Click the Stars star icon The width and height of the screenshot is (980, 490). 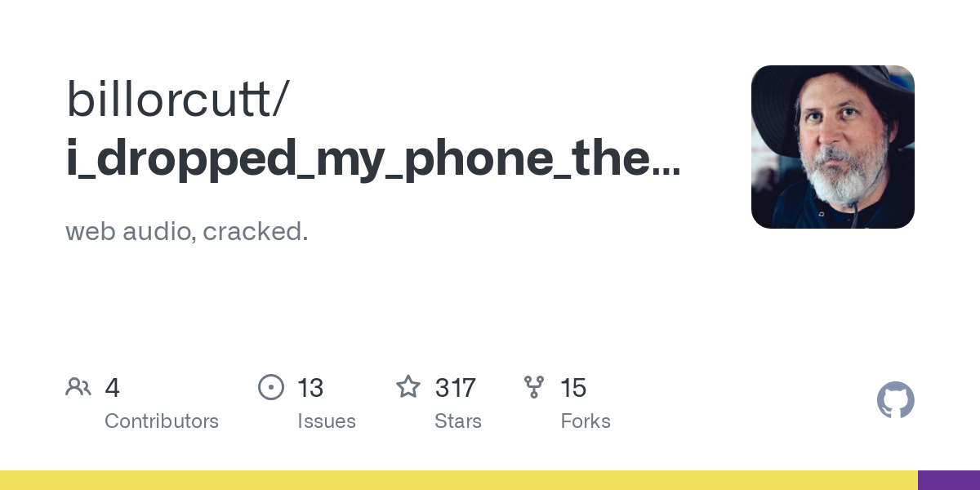coord(408,386)
